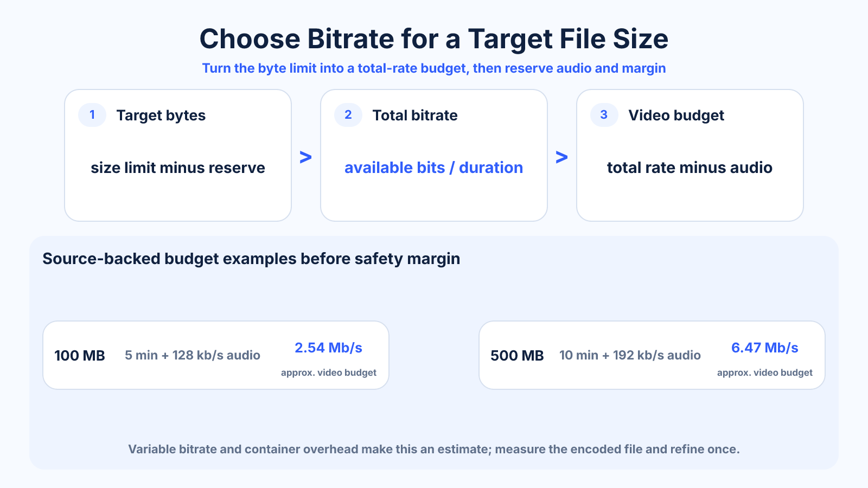This screenshot has height=488, width=868.
Task: Select the 'Target bytes' heading
Action: [161, 115]
